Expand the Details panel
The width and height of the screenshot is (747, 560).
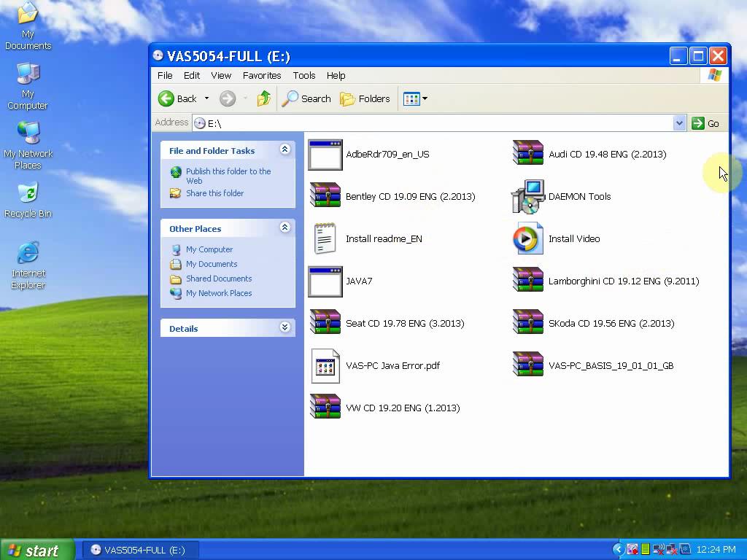[285, 328]
